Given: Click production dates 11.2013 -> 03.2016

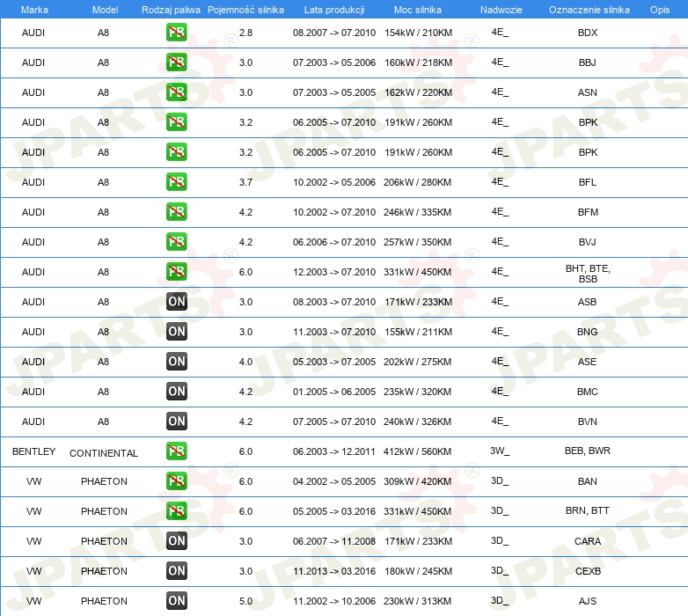Looking at the screenshot, I should click(x=334, y=571).
